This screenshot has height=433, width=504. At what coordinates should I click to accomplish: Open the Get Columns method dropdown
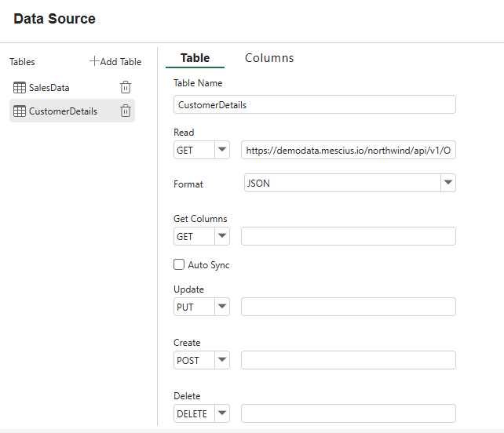tap(221, 237)
